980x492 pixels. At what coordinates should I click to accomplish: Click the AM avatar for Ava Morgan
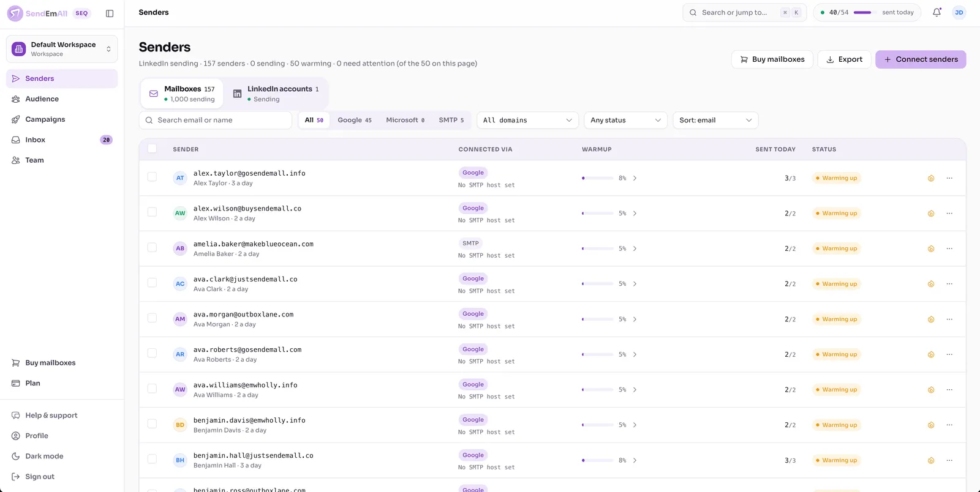point(180,319)
